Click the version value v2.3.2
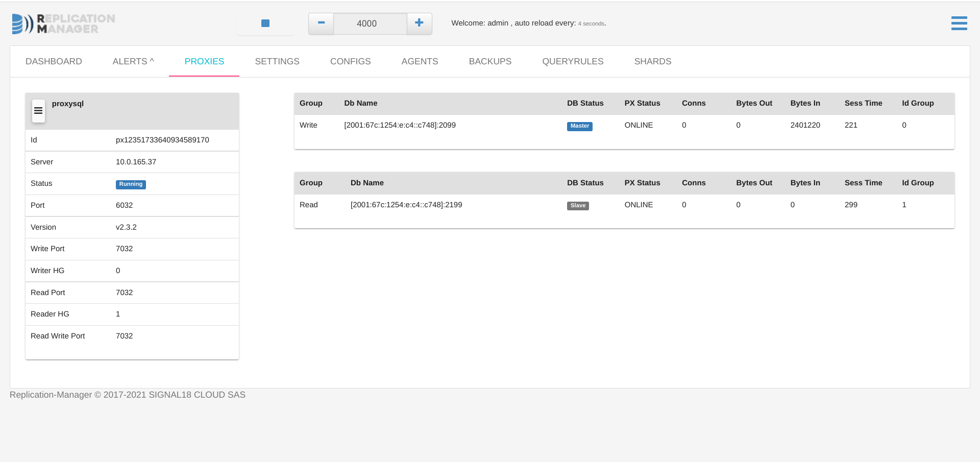980x462 pixels. coord(126,227)
